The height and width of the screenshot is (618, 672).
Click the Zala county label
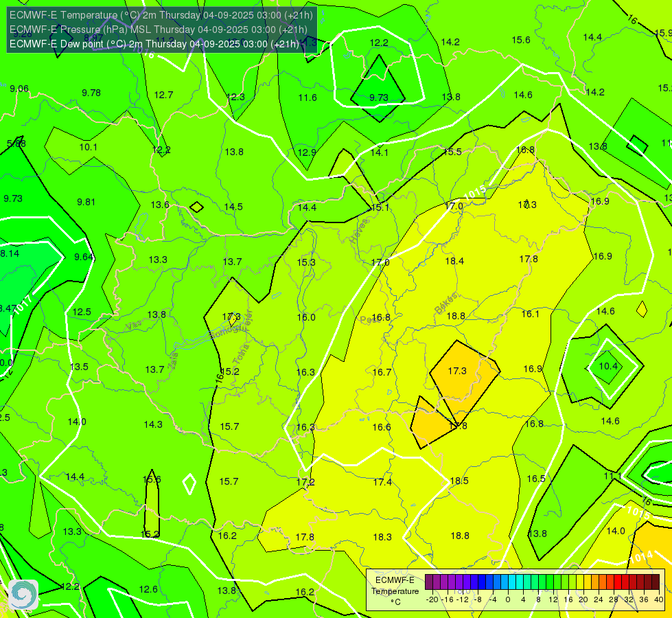(173, 360)
